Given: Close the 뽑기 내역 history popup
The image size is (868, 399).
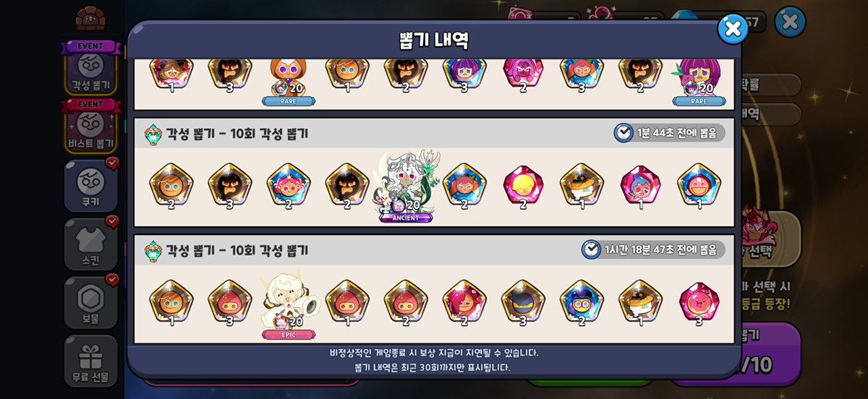Looking at the screenshot, I should 733,29.
